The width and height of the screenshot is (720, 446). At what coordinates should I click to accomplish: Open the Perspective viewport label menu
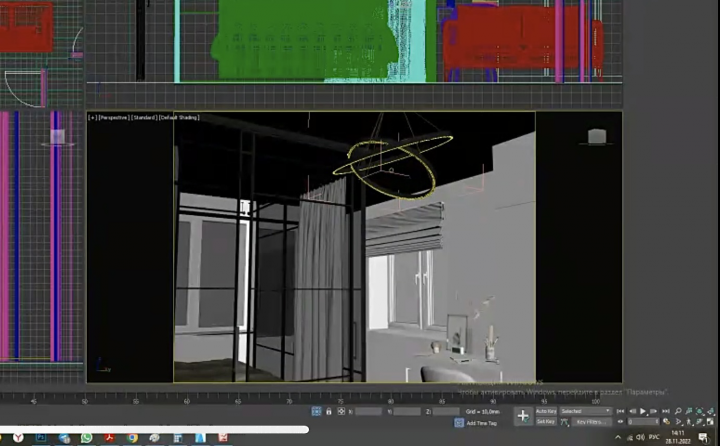click(x=114, y=118)
